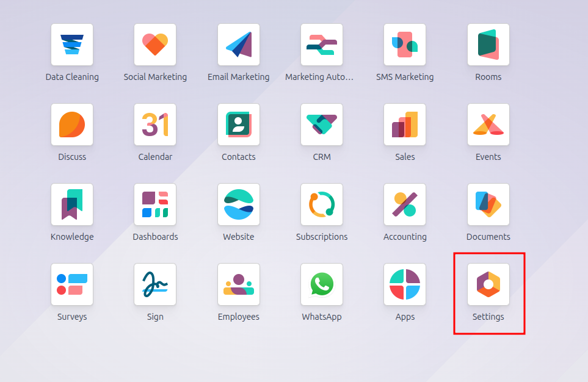
Task: Launch the Website app
Action: click(239, 204)
